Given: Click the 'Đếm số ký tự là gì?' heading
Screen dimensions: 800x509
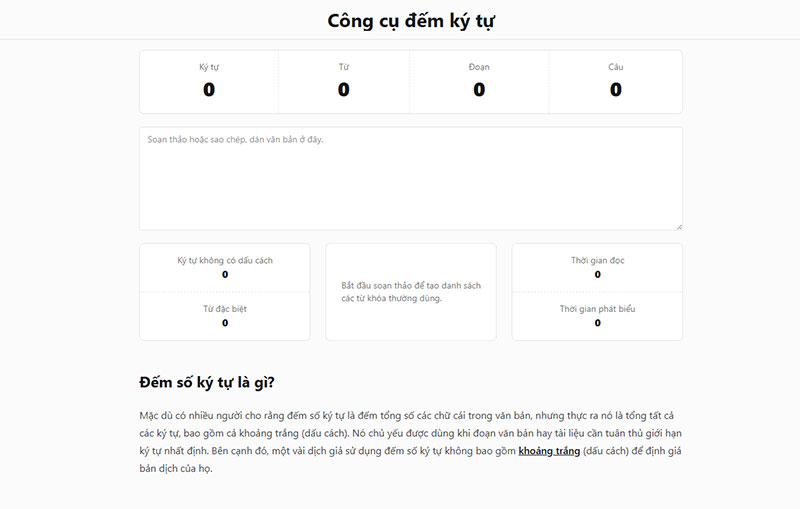Looking at the screenshot, I should pyautogui.click(x=207, y=383).
